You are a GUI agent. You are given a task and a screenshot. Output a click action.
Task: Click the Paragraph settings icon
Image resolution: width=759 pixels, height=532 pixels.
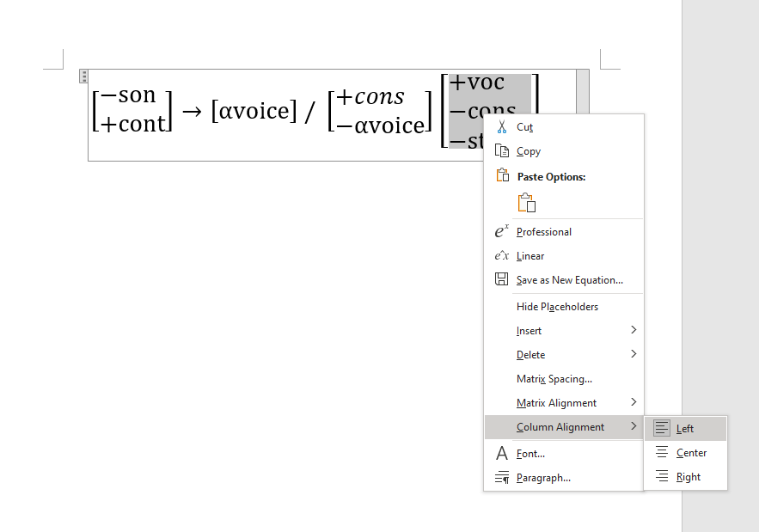[502, 478]
